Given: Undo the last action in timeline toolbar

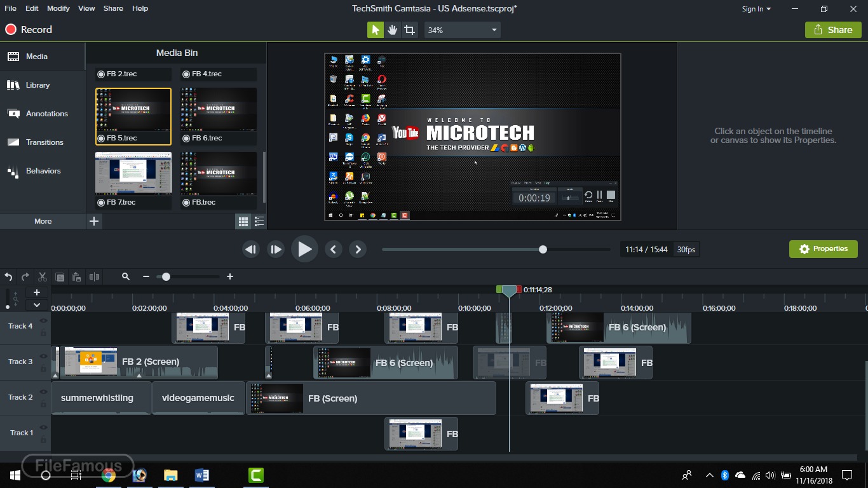Looking at the screenshot, I should [8, 277].
